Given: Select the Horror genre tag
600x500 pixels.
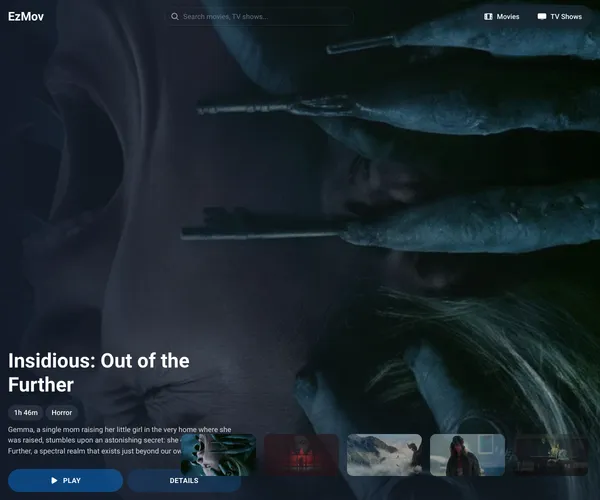Looking at the screenshot, I should [62, 412].
